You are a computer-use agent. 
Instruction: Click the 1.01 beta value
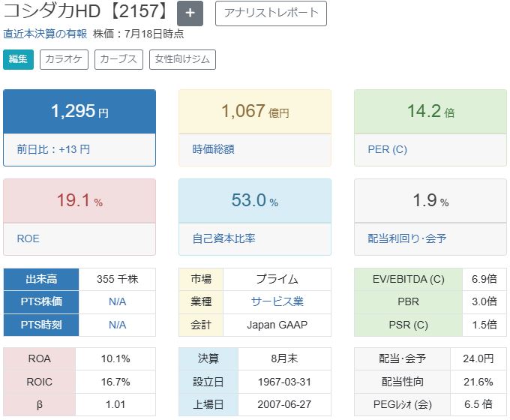coord(115,405)
